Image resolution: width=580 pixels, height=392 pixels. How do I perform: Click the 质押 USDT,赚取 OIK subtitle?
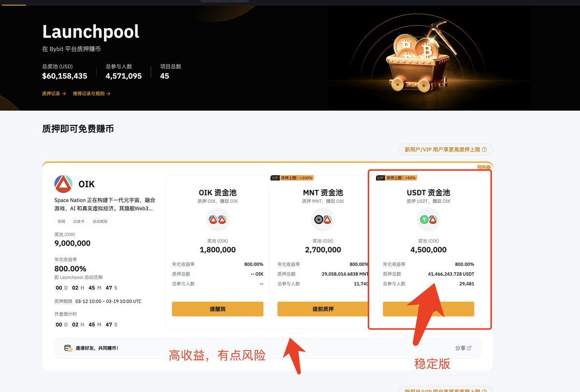[x=428, y=201]
